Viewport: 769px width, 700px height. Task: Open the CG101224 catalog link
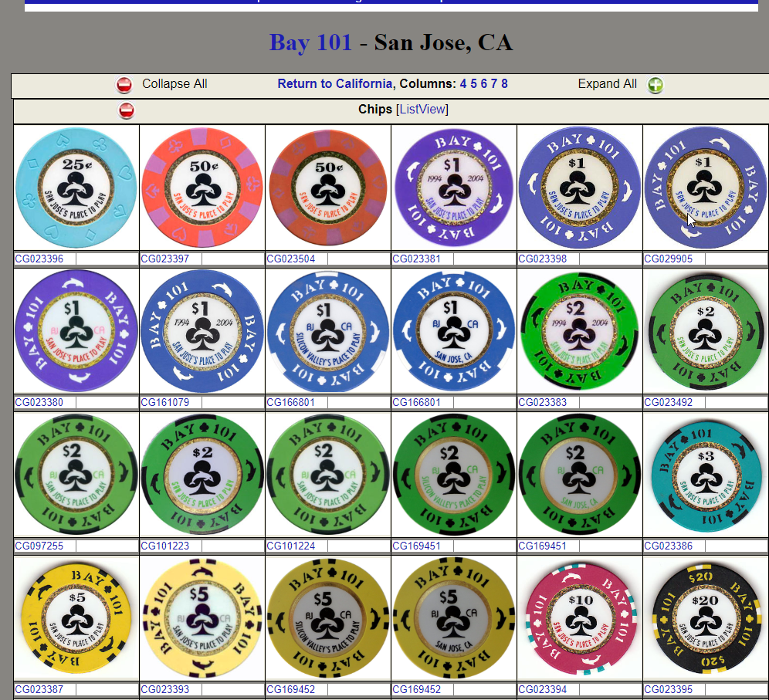coord(290,546)
